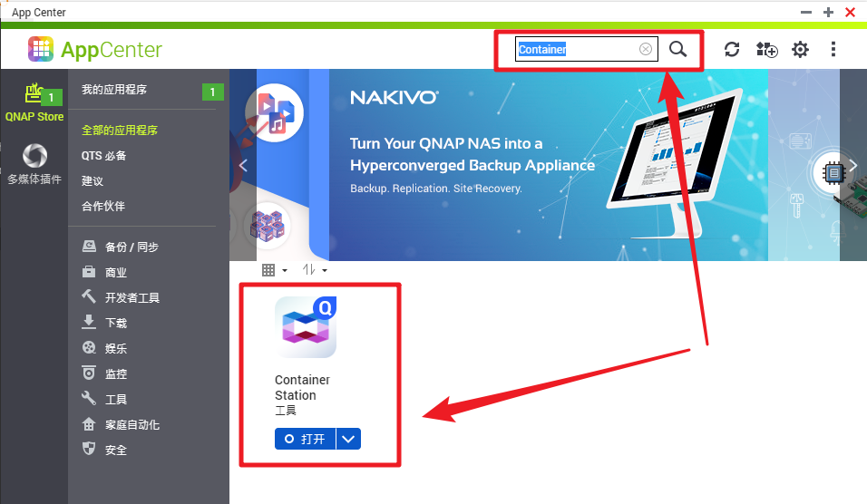Expand the grid view mode dropdown

pyautogui.click(x=275, y=270)
